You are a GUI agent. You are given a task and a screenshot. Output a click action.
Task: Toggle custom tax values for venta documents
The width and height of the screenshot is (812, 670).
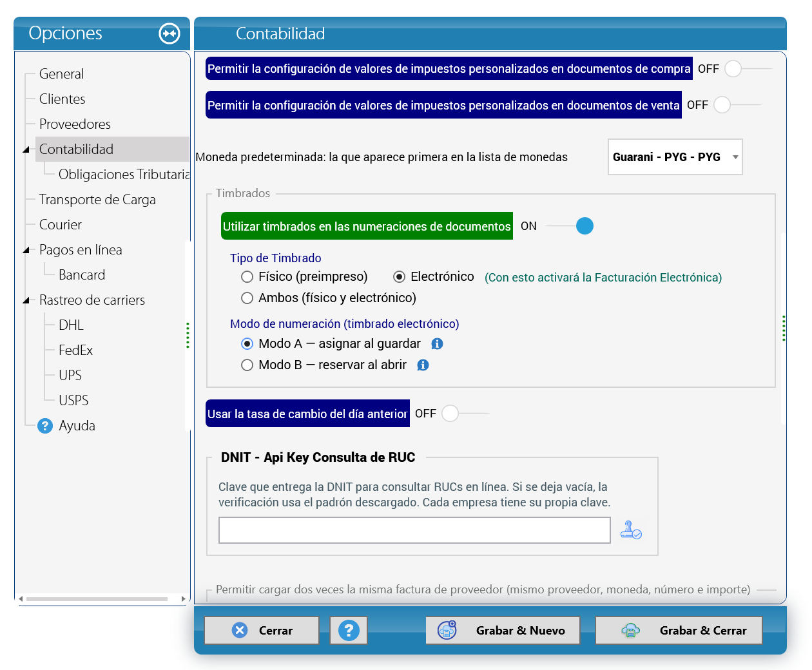pyautogui.click(x=737, y=105)
